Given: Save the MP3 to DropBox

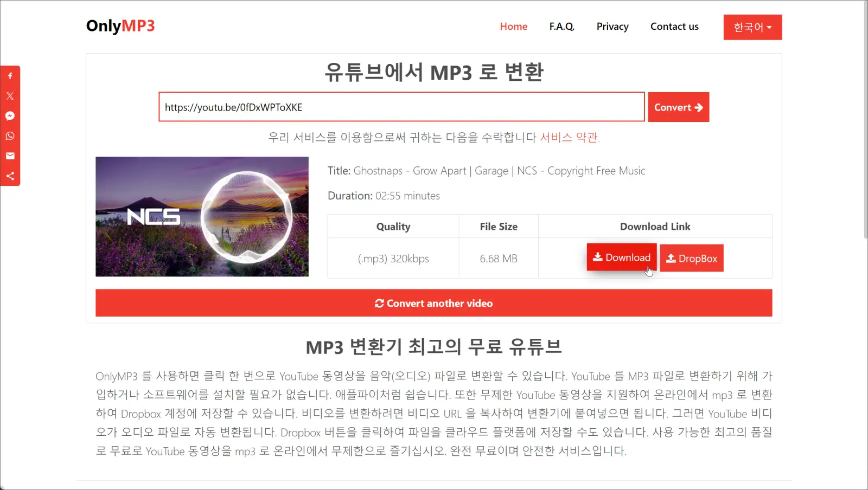Looking at the screenshot, I should tap(691, 258).
